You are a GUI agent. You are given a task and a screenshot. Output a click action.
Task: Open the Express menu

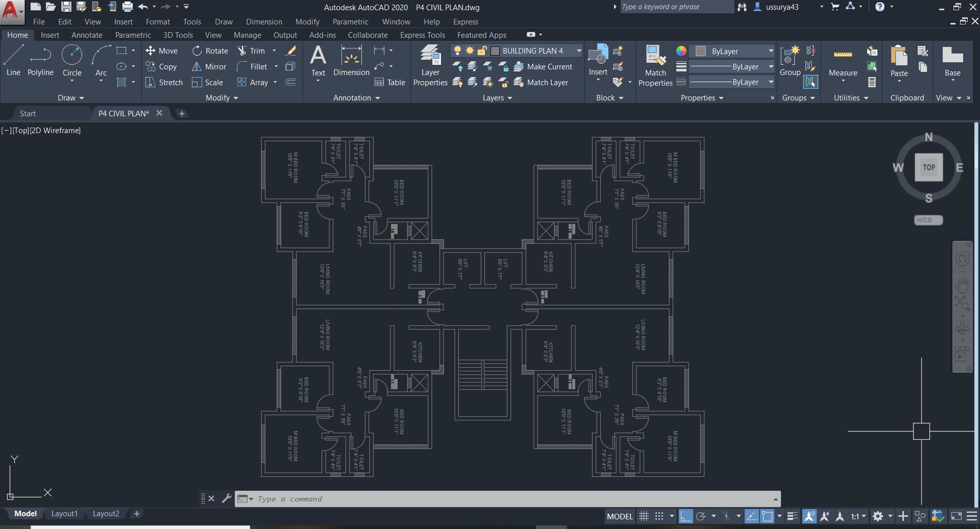pos(465,21)
